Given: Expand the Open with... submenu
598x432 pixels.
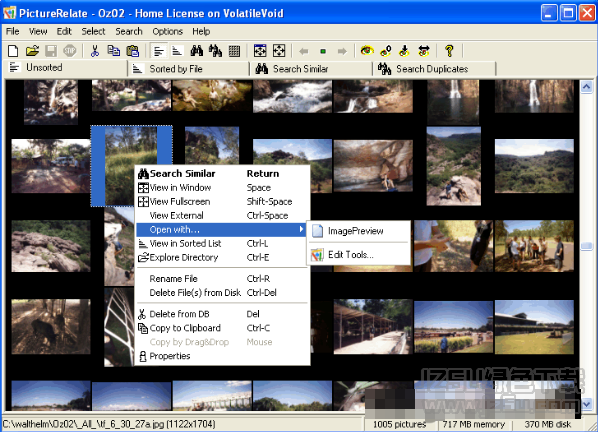Looking at the screenshot, I should point(222,230).
